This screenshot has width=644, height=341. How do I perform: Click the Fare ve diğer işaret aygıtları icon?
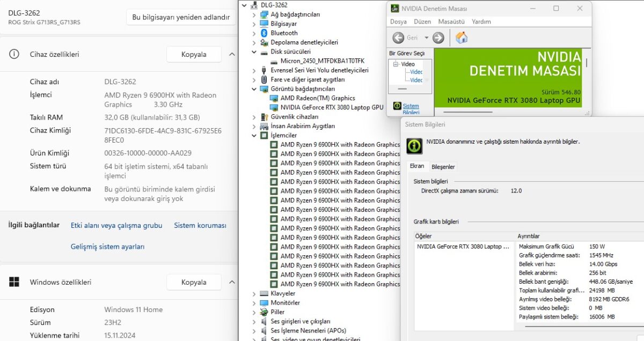[264, 79]
